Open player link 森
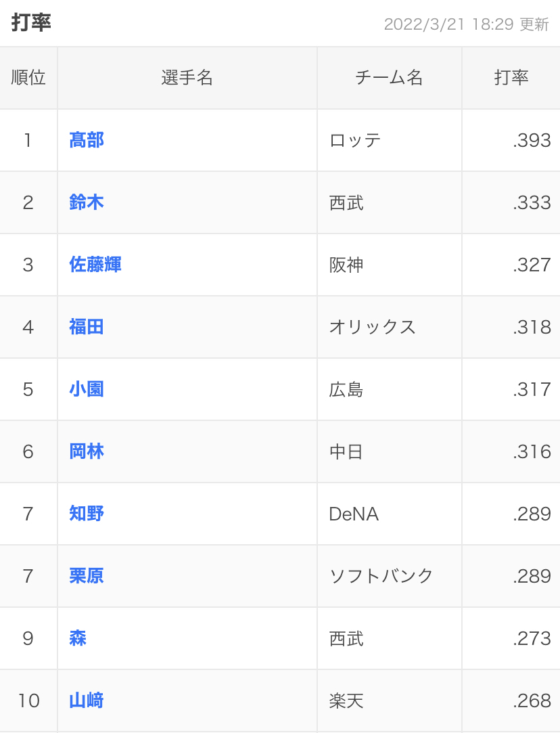This screenshot has width=560, height=733. [x=78, y=638]
